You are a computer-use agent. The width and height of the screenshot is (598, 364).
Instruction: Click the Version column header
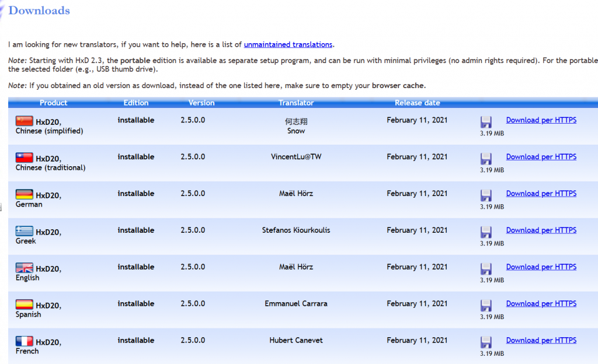click(201, 103)
